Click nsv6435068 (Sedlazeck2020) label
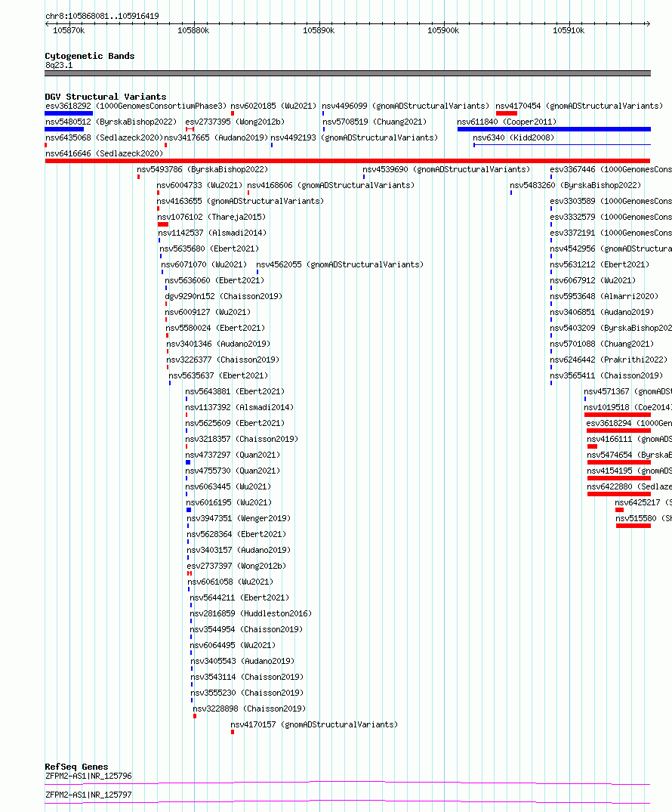The image size is (672, 812). tap(104, 137)
